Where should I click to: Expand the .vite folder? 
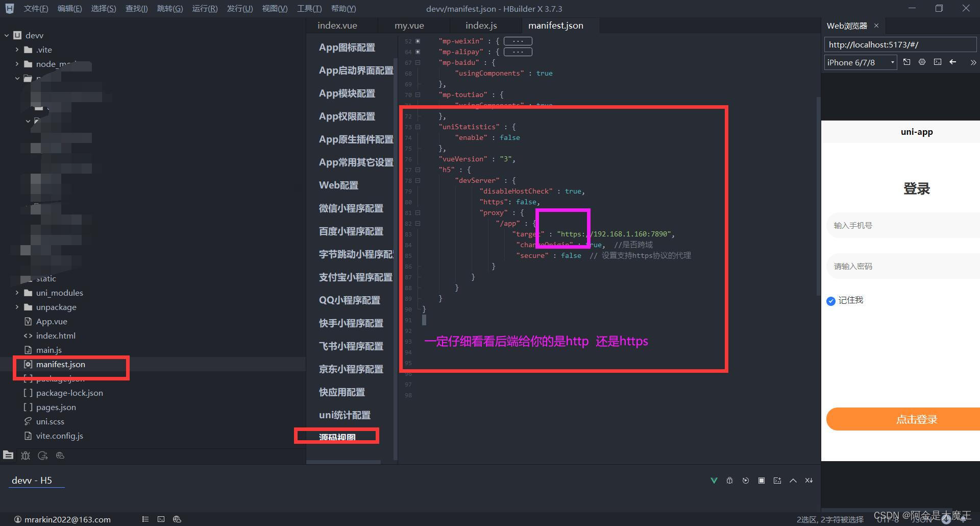tap(17, 50)
